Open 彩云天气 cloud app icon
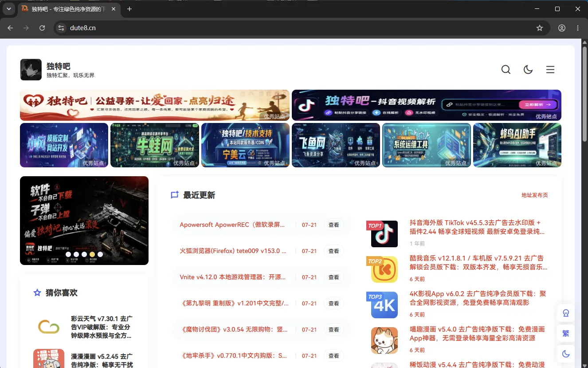The width and height of the screenshot is (588, 368). tap(49, 327)
